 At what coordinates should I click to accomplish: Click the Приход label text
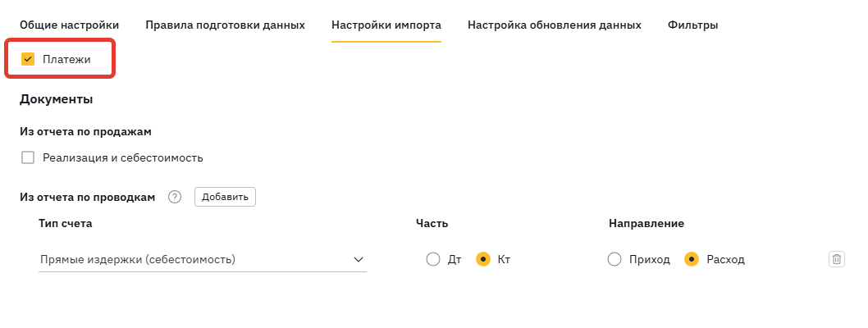click(x=649, y=259)
